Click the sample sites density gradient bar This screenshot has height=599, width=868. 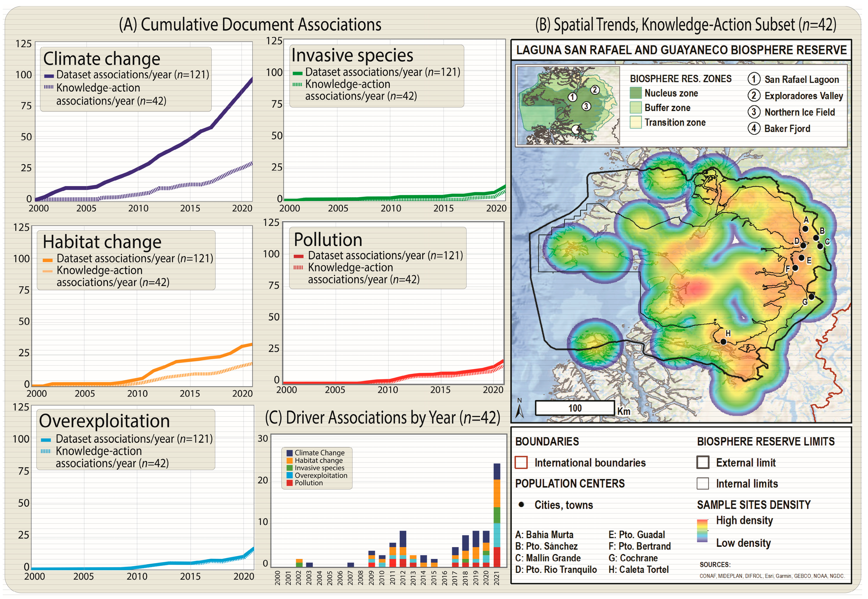702,531
